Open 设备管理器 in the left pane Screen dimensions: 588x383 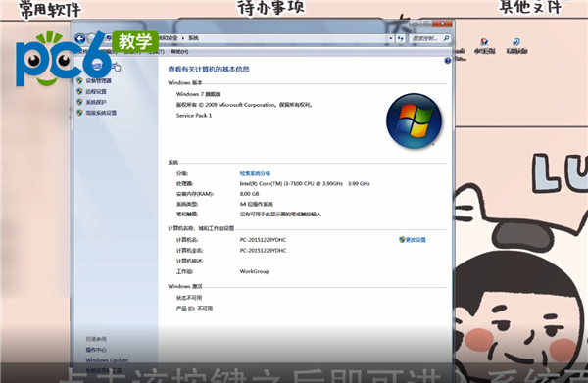pyautogui.click(x=98, y=81)
